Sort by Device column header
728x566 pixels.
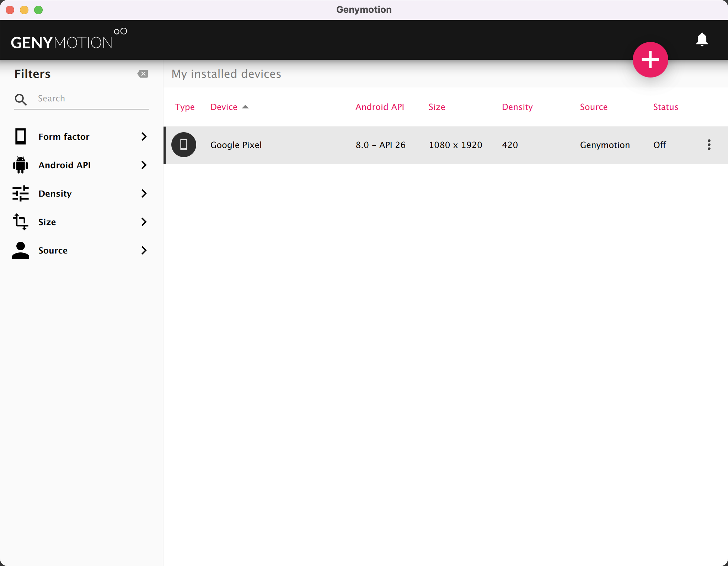tap(224, 107)
